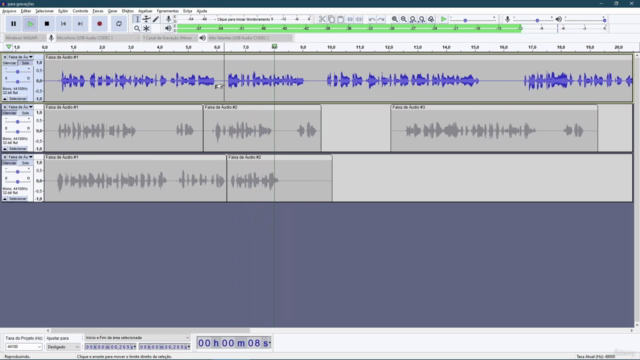Screen dimensions: 640x360
Task: Adjust the playback volume slider
Action: [x=585, y=20]
